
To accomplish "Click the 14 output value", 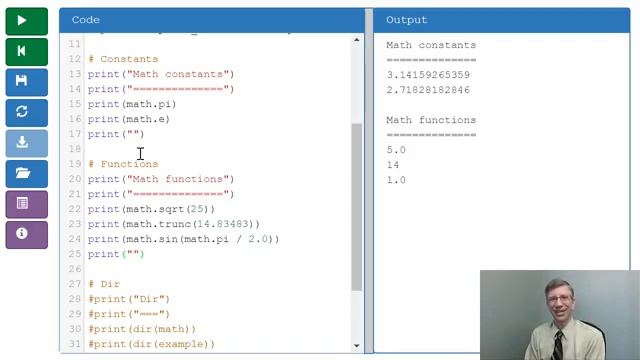I will [x=393, y=165].
